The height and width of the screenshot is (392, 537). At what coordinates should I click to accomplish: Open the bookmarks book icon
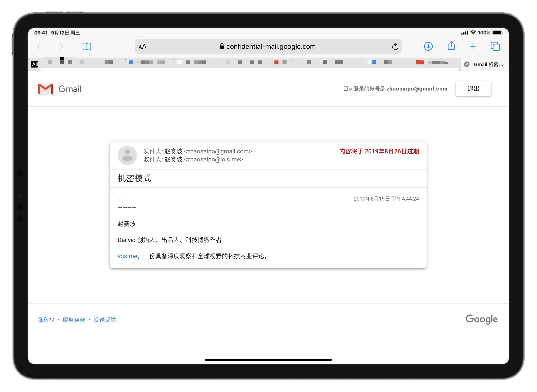pyautogui.click(x=87, y=46)
